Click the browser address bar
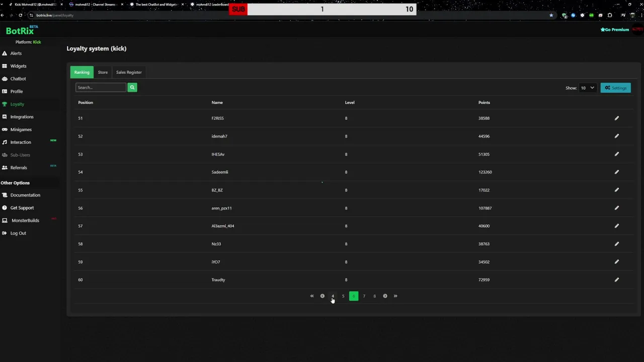 tap(287, 15)
